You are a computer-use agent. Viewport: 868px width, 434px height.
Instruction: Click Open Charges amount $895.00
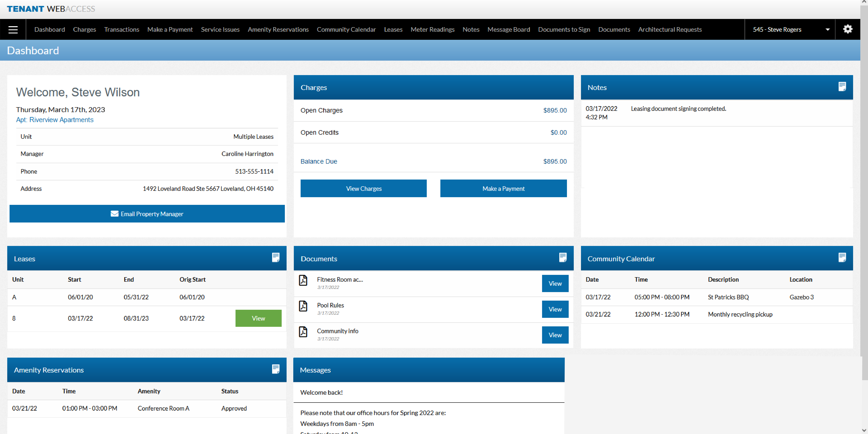coord(555,110)
